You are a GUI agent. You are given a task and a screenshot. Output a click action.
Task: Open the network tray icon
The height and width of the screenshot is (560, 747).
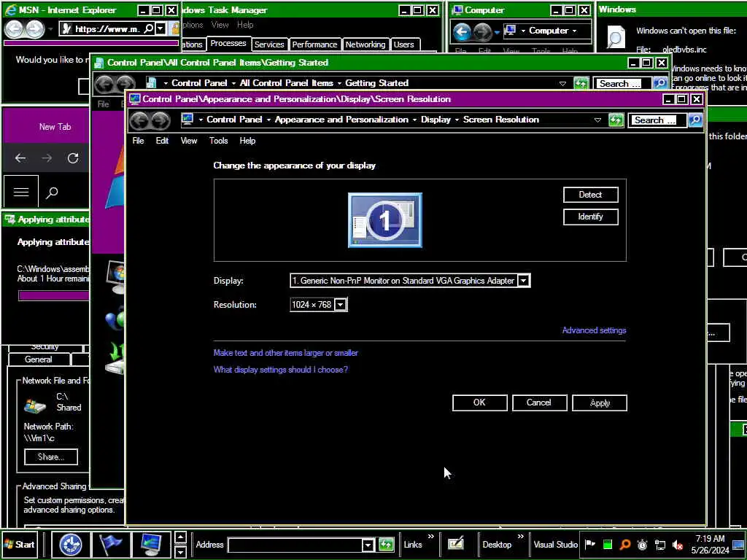pos(659,544)
